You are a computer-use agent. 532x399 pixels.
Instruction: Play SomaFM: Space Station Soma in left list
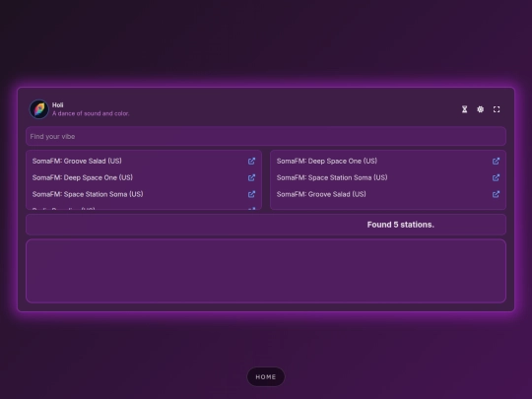(x=88, y=194)
